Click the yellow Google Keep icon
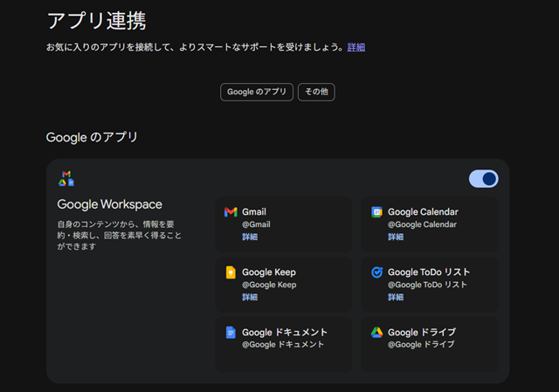559x392 pixels. tap(231, 272)
